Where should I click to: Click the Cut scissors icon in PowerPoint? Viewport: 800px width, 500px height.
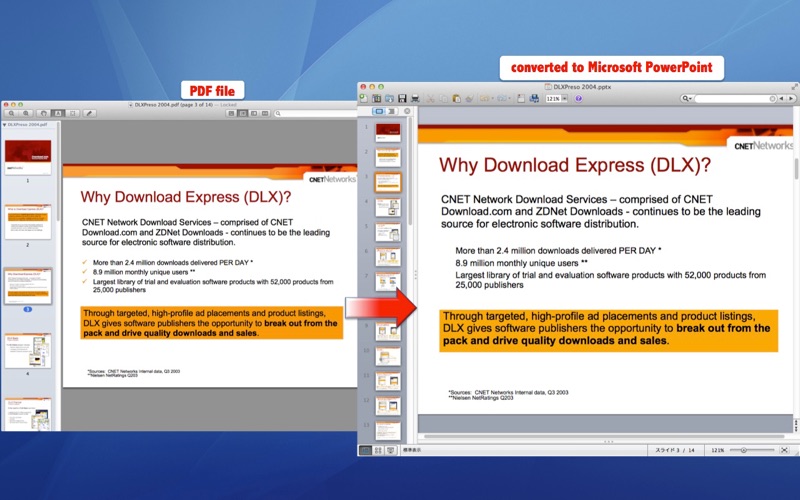pyautogui.click(x=430, y=98)
